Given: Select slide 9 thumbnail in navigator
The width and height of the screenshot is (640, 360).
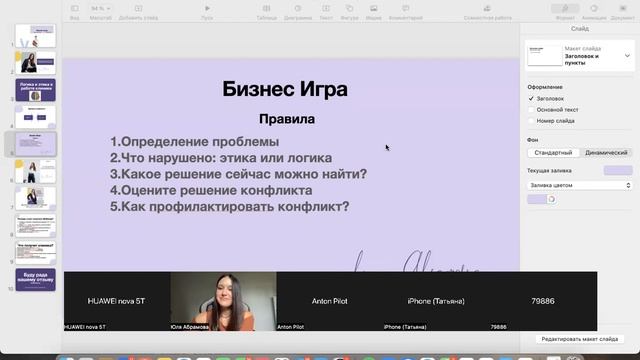Looking at the screenshot, I should [x=36, y=253].
